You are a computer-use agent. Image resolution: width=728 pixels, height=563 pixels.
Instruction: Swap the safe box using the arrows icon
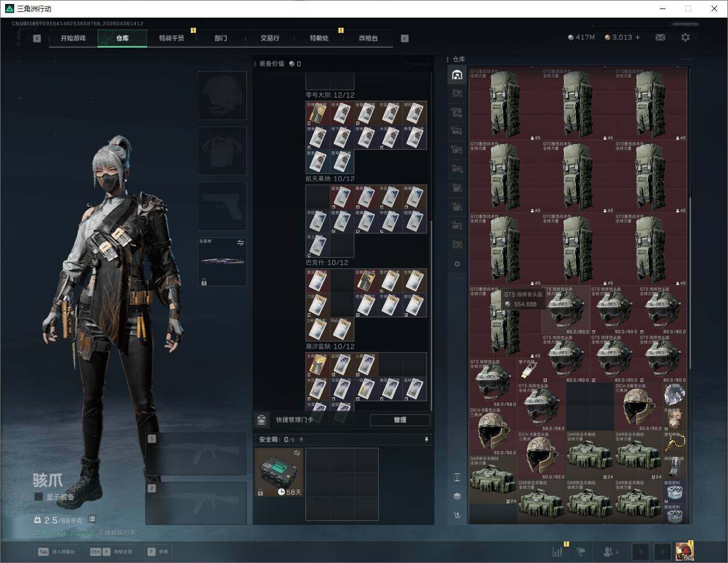point(296,453)
